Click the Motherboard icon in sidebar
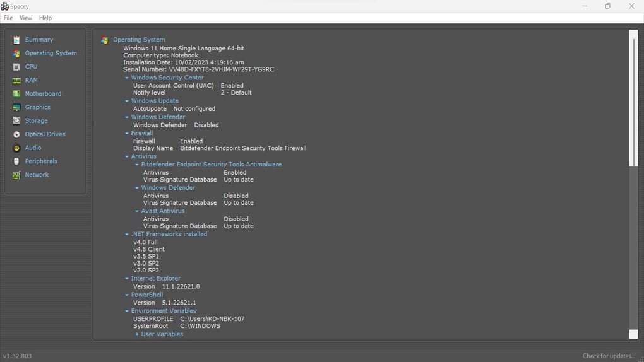Viewport: 644px width, 362px height. (x=16, y=94)
